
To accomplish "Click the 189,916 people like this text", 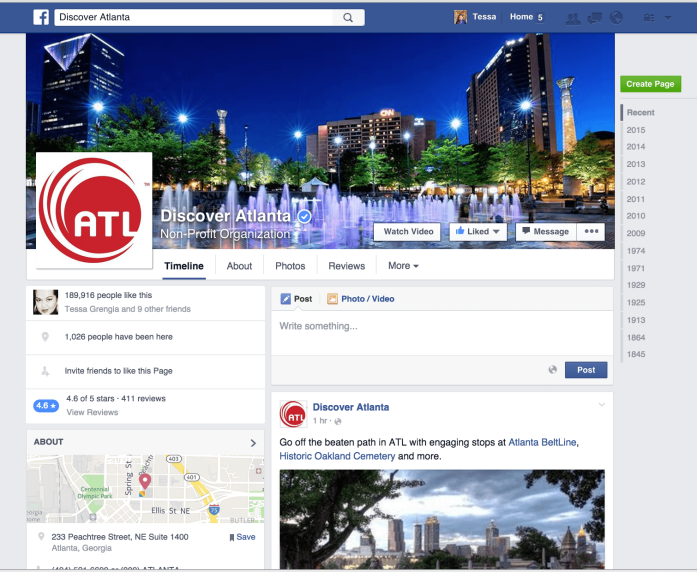I will [108, 295].
